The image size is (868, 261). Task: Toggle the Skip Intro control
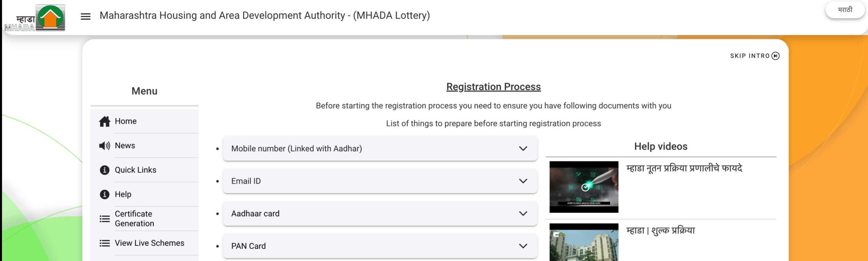tap(754, 55)
